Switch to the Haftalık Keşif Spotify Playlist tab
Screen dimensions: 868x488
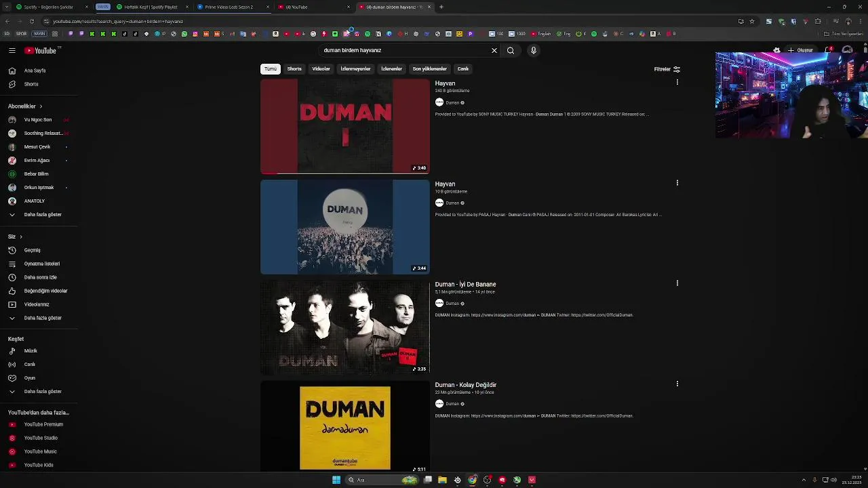click(151, 7)
